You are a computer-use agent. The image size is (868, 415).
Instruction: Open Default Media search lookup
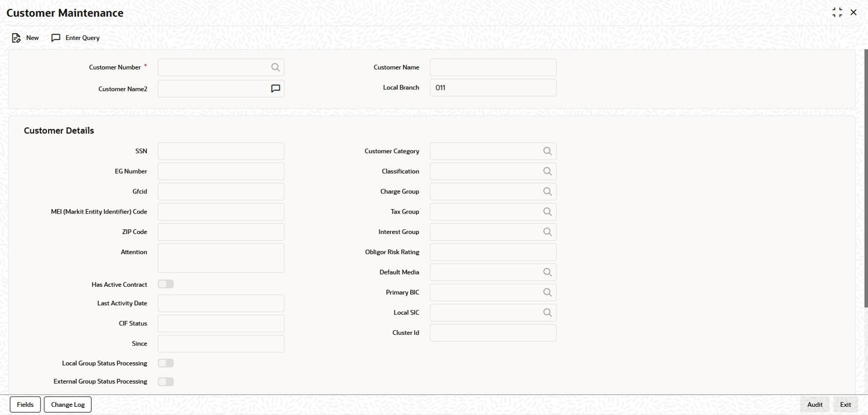click(x=547, y=272)
